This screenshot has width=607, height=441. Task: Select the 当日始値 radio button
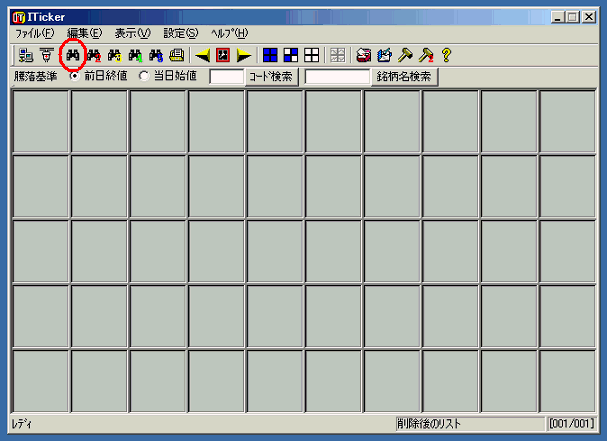144,76
